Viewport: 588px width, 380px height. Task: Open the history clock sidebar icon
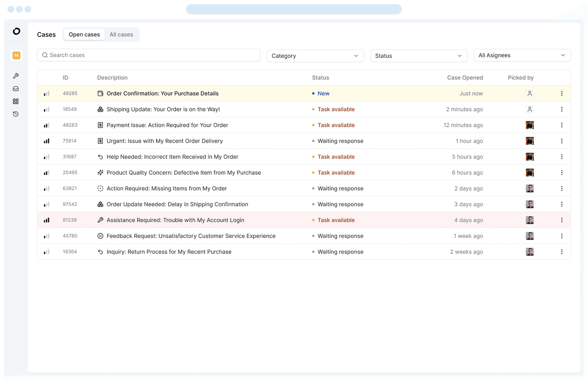16,114
